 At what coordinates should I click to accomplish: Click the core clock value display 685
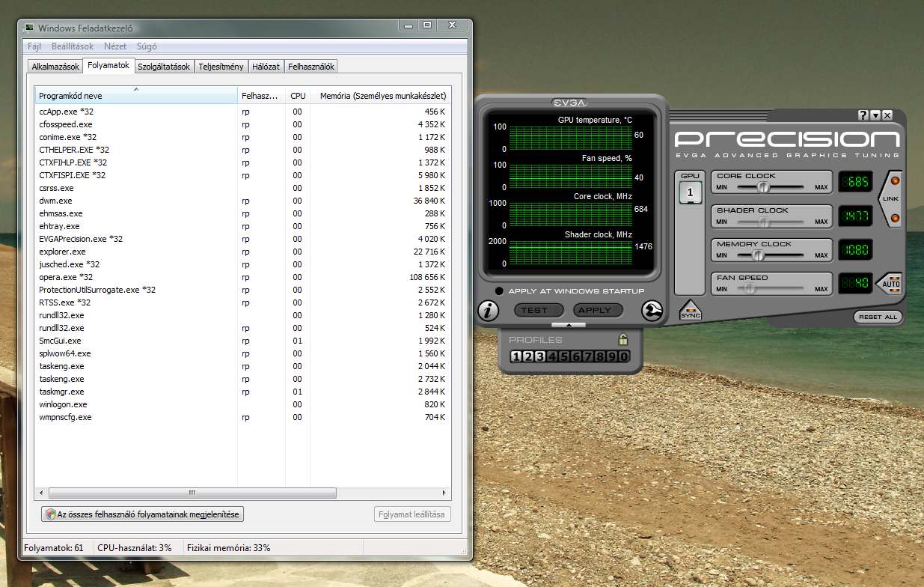pos(854,181)
